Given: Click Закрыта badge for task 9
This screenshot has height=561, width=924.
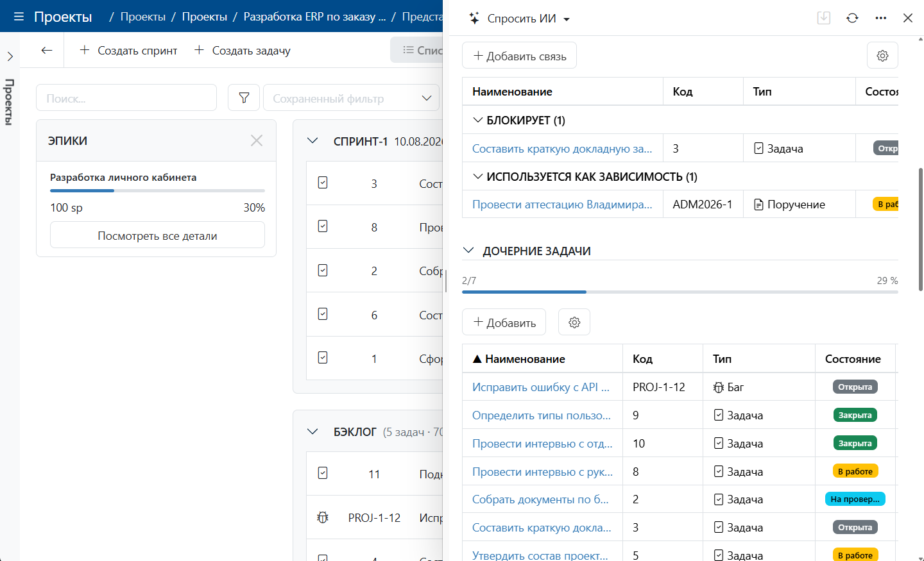Looking at the screenshot, I should [855, 415].
